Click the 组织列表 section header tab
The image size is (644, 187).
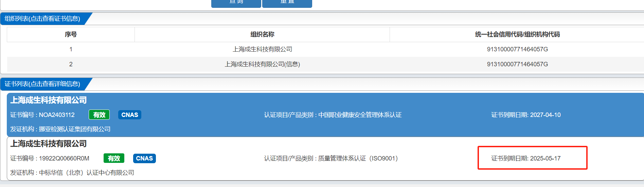coord(42,19)
